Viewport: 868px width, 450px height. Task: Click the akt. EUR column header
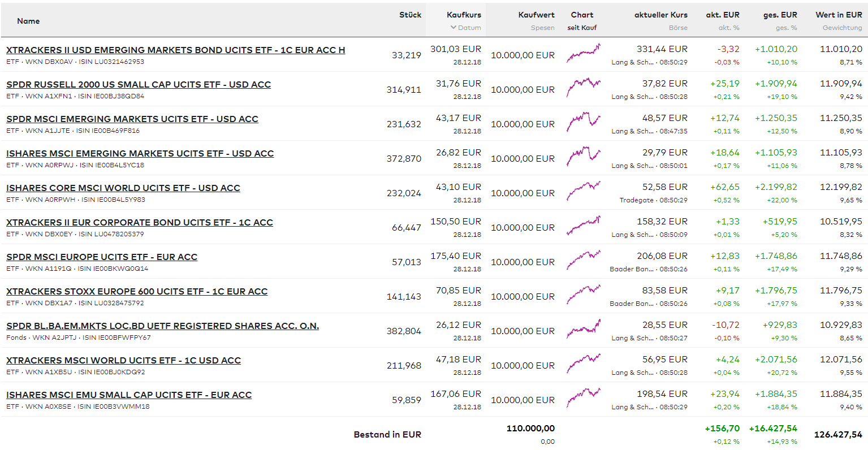tap(722, 15)
